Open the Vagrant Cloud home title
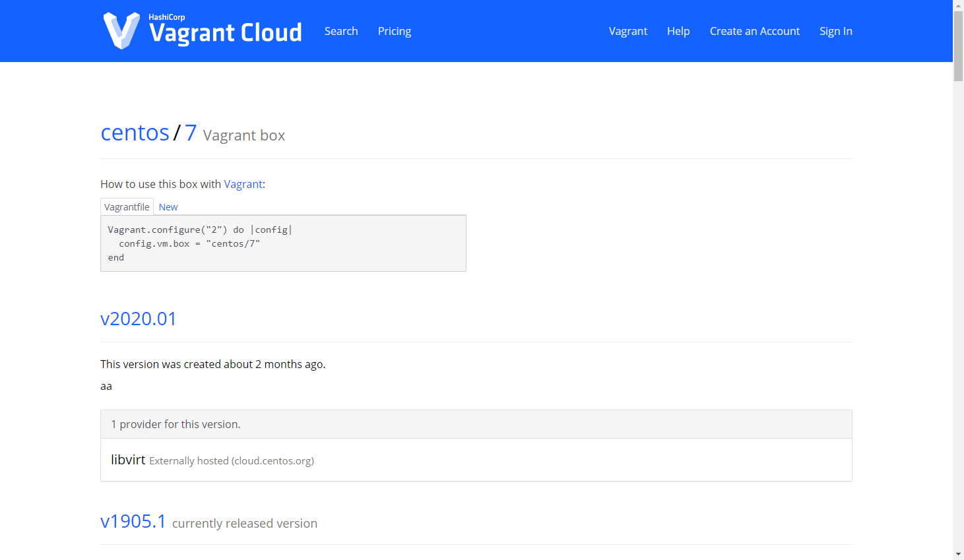The width and height of the screenshot is (964, 560). [x=225, y=32]
